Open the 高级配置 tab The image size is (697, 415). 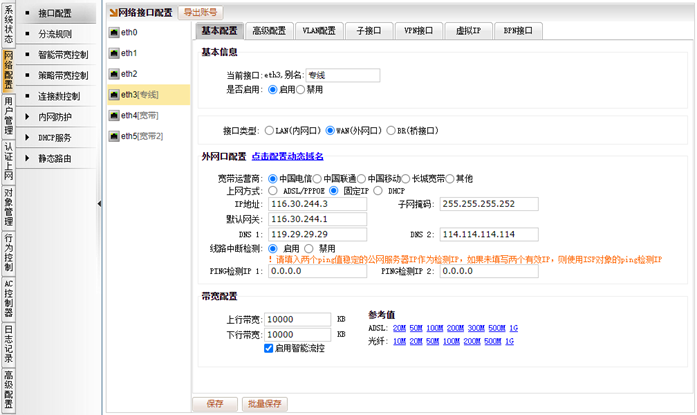pyautogui.click(x=269, y=31)
